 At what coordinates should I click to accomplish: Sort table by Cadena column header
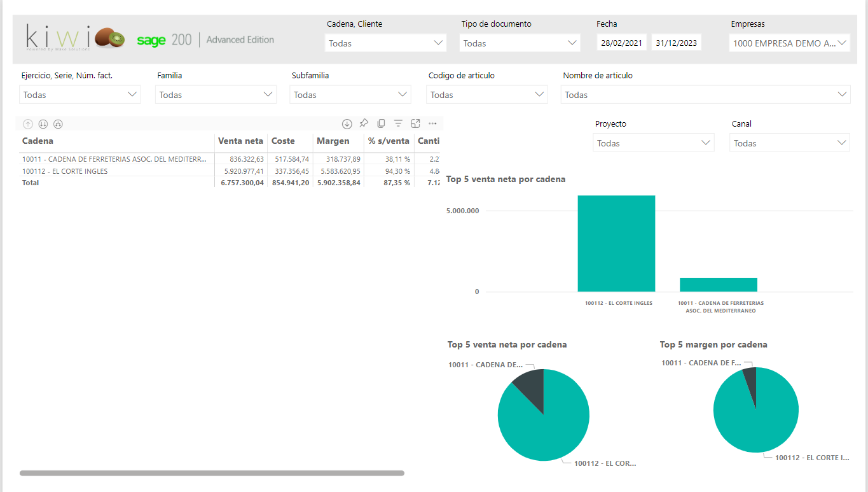coord(38,141)
